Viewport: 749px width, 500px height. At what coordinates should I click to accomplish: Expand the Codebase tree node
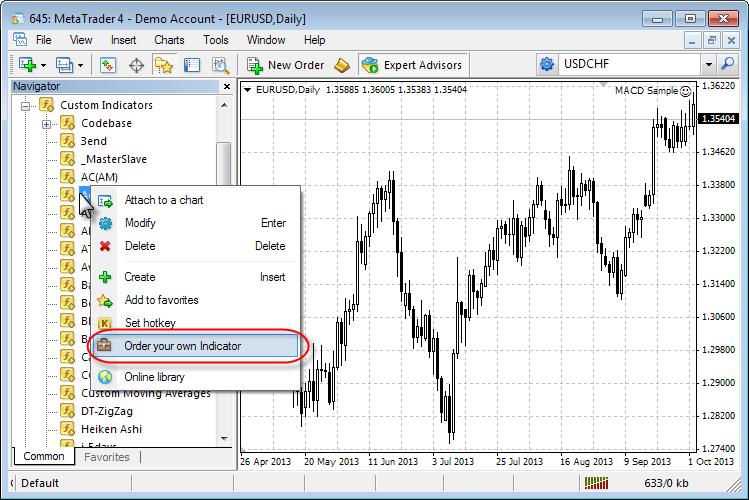coord(46,124)
